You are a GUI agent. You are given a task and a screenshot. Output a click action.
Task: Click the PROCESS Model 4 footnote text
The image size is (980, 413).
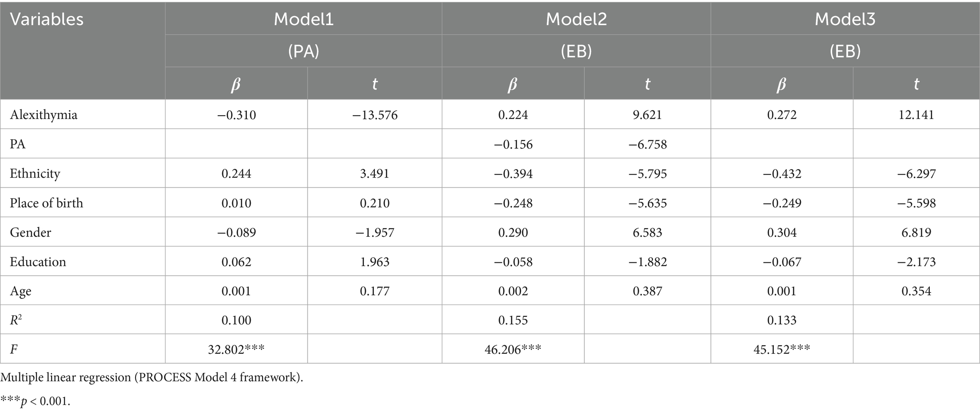coord(152,377)
